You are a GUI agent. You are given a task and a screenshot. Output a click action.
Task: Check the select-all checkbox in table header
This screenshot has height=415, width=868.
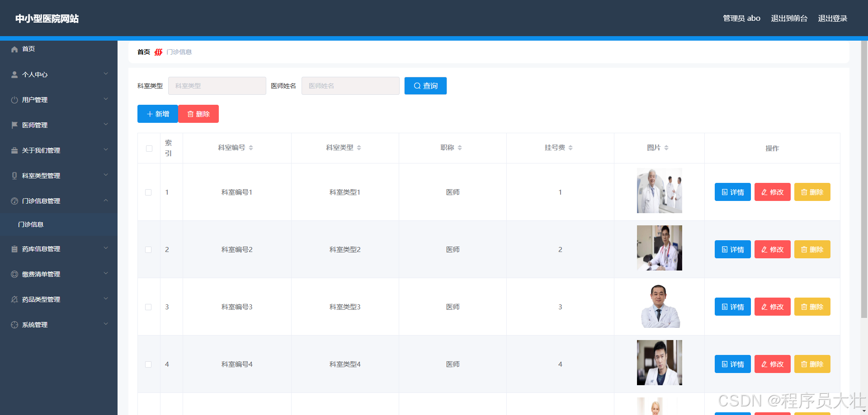coord(149,148)
